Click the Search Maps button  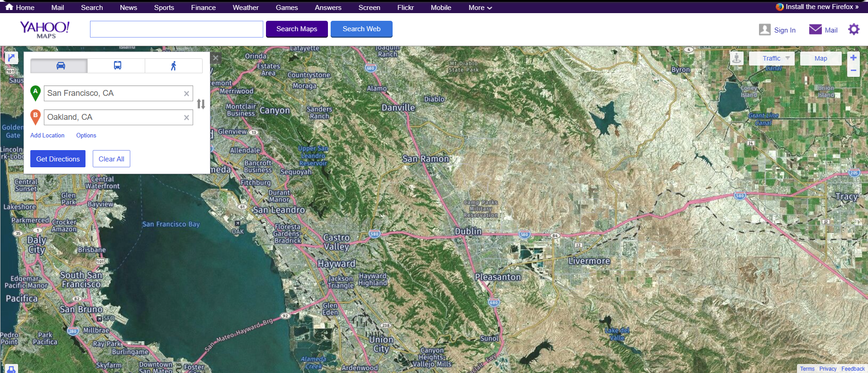click(297, 29)
